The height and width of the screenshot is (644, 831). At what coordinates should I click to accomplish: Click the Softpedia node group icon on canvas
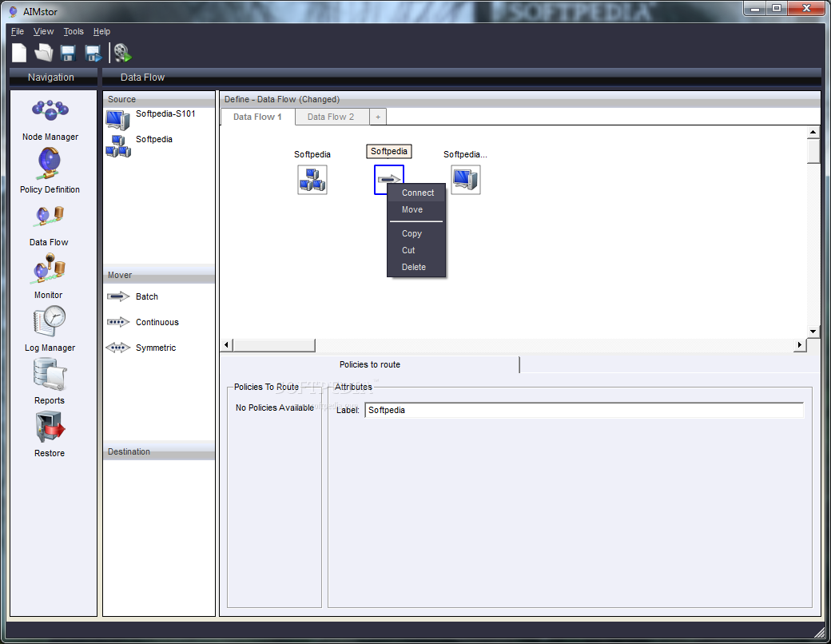tap(312, 180)
